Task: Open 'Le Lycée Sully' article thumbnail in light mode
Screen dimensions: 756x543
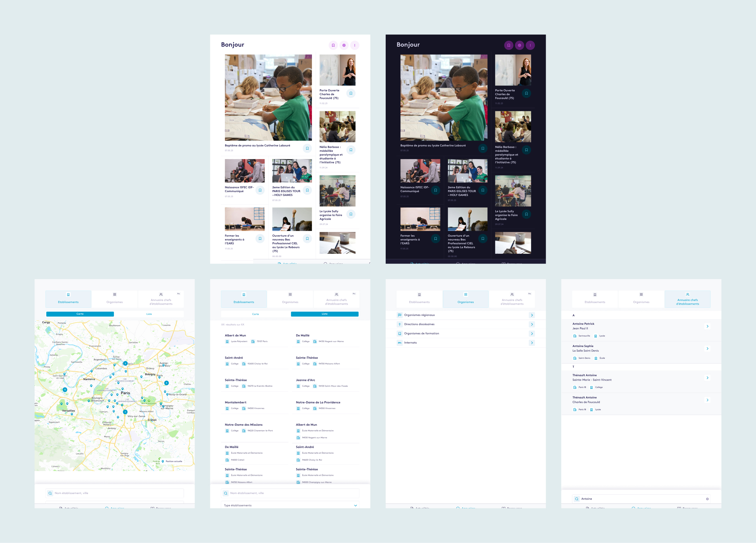Action: pos(337,191)
